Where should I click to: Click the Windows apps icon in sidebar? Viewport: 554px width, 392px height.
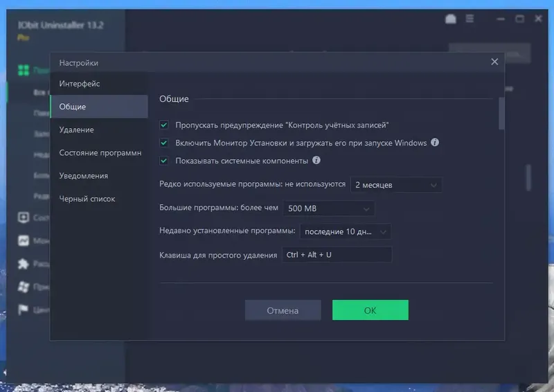click(x=24, y=287)
